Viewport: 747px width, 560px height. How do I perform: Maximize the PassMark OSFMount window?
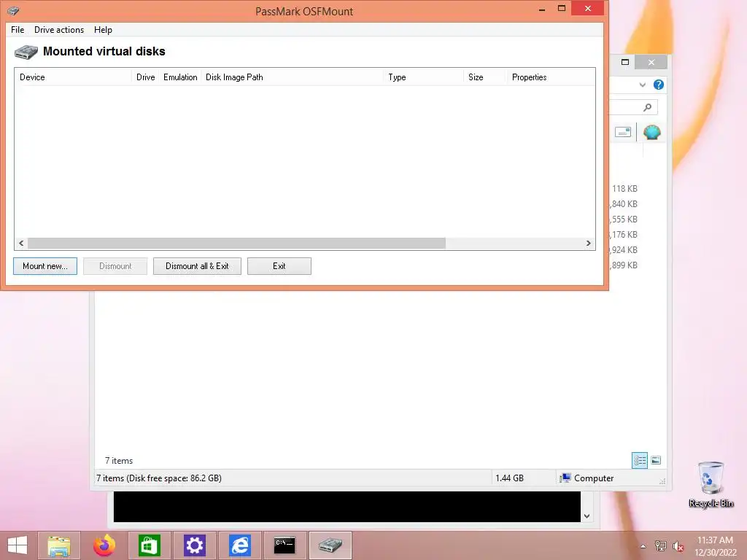562,9
